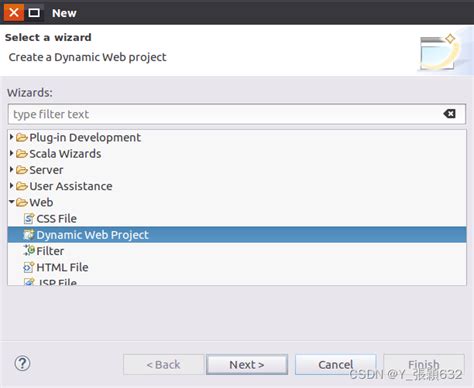Screen dimensions: 474x388
Task: Click the CSS File icon
Action: [x=29, y=219]
